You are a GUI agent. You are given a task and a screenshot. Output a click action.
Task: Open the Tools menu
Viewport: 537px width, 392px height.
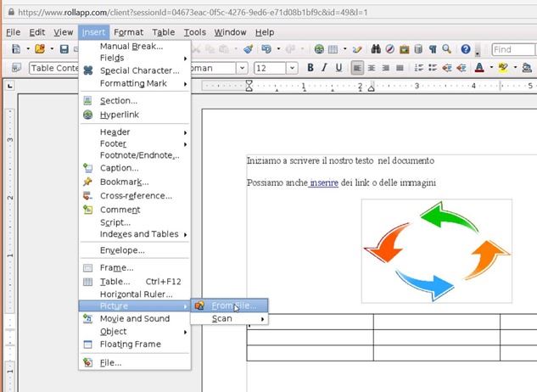[195, 32]
